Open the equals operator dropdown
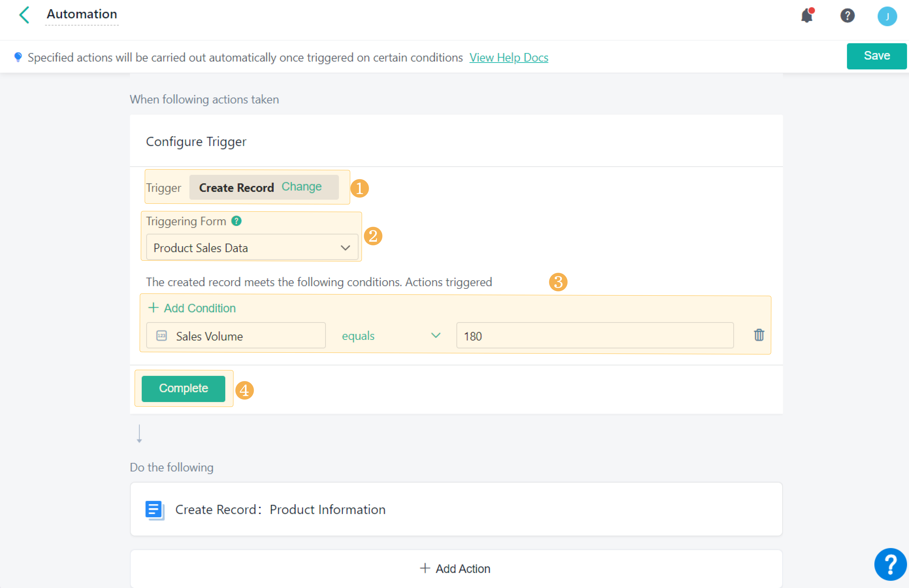 [x=391, y=336]
